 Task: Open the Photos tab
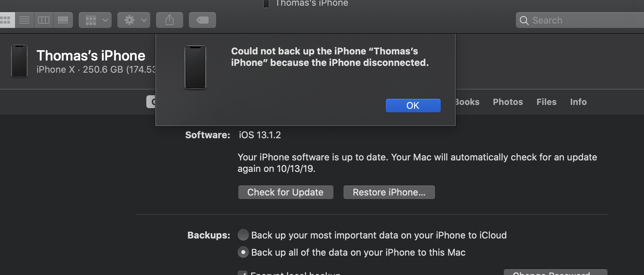pos(508,102)
